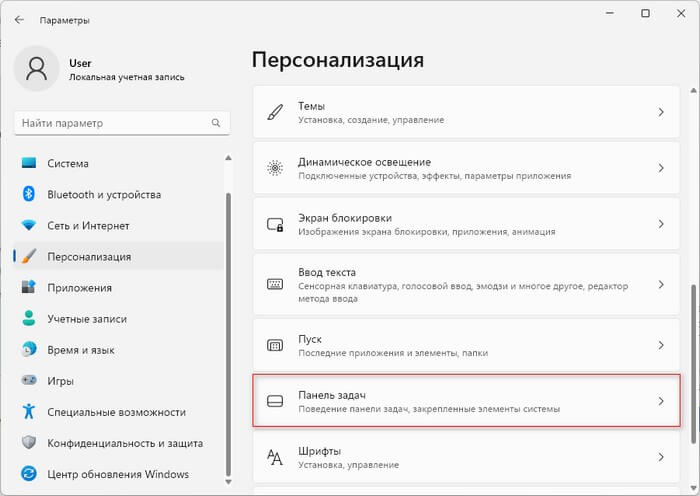
Task: Click main pane scrollbar up arrow
Action: [x=693, y=91]
